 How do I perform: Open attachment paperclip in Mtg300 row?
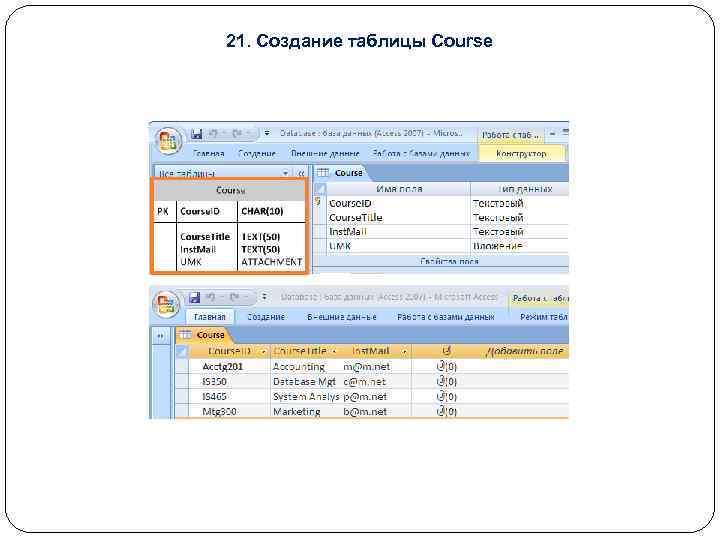(x=446, y=412)
